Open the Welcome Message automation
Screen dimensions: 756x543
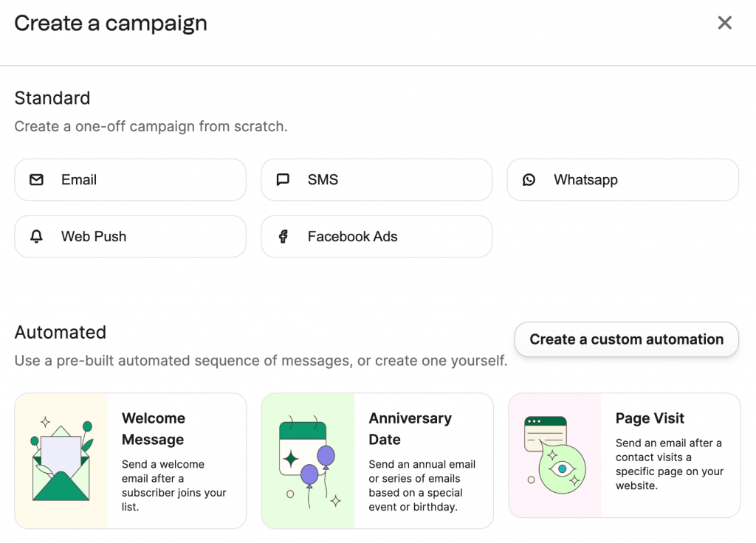130,459
